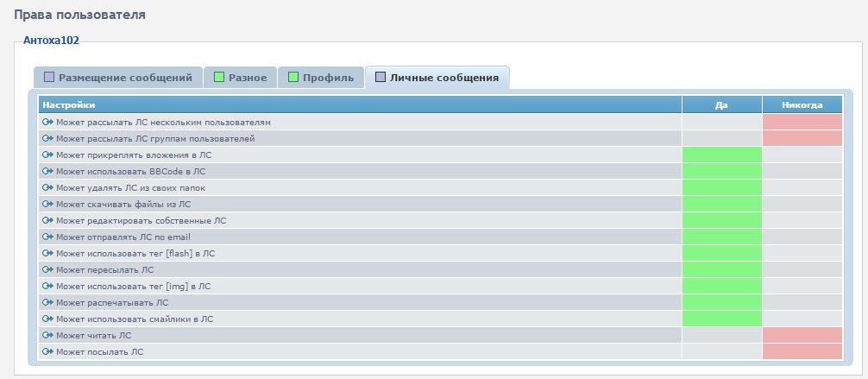
Task: Click the 'Да' column header
Action: [x=721, y=104]
